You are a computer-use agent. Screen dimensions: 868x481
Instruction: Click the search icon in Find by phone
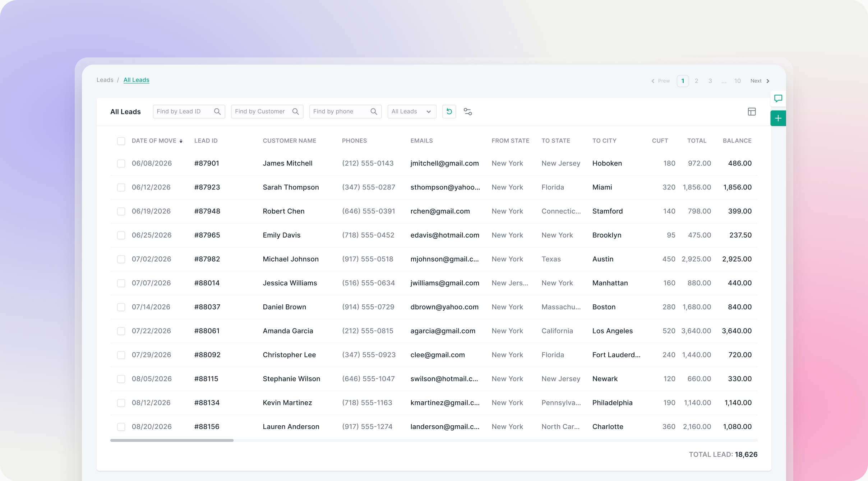[374, 112]
